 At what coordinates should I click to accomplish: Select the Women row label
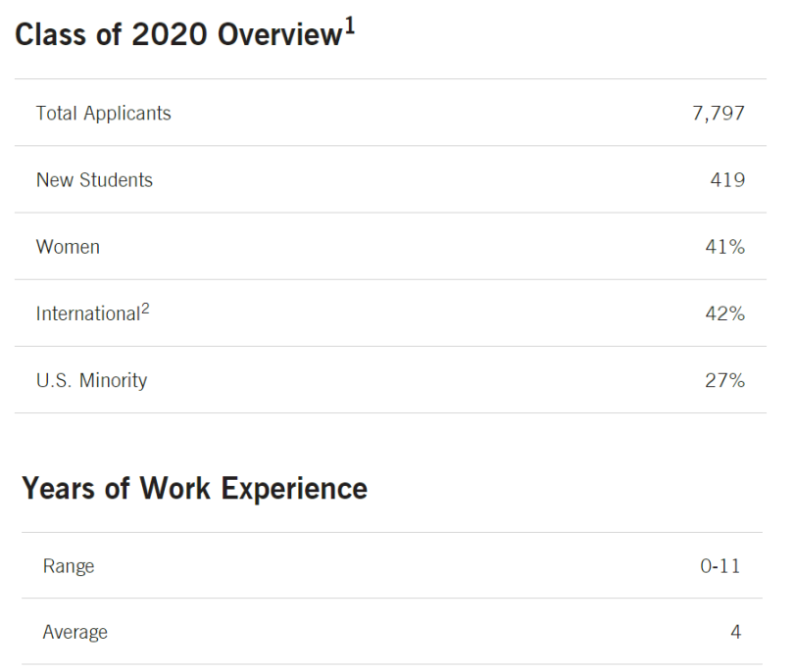pyautogui.click(x=68, y=247)
